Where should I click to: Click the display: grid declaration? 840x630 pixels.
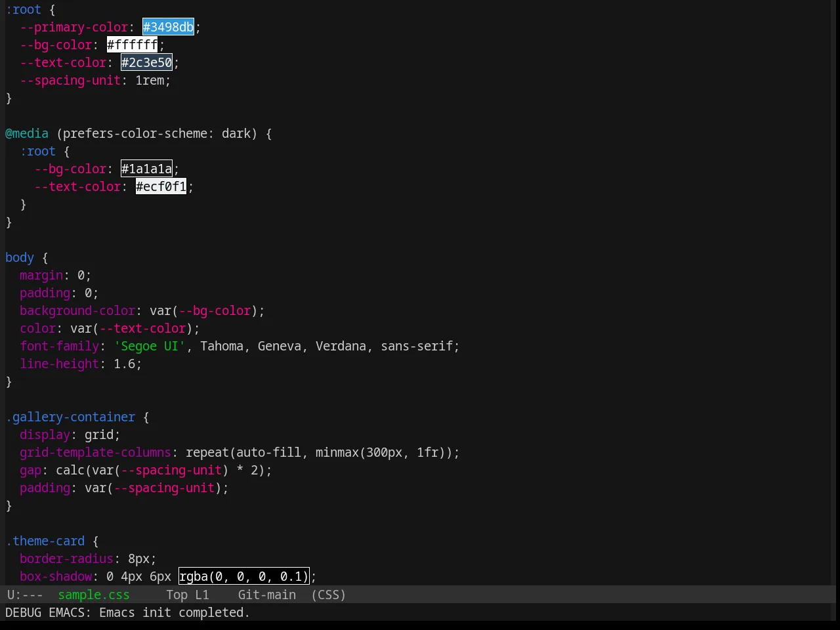click(70, 434)
